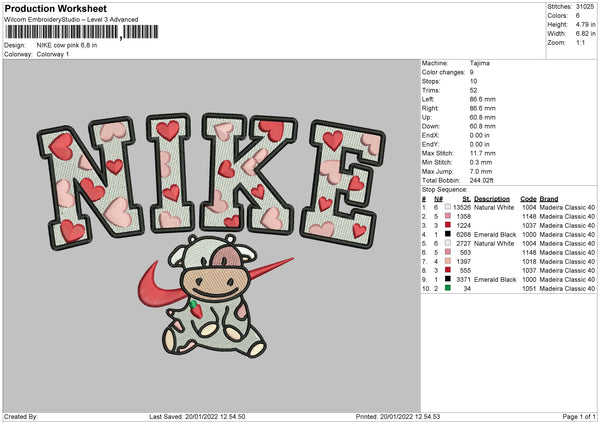Click stitch count 6268 in stop 4
The width and height of the screenshot is (600, 424).
tap(463, 235)
